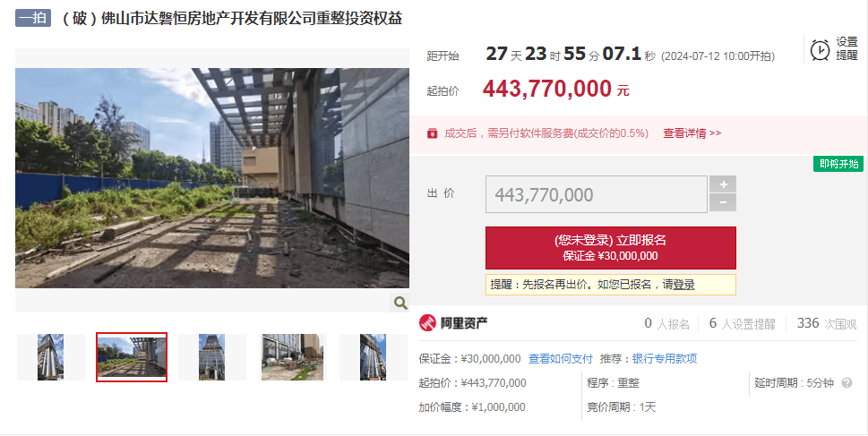
Task: Click the main property photo
Action: pyautogui.click(x=212, y=178)
